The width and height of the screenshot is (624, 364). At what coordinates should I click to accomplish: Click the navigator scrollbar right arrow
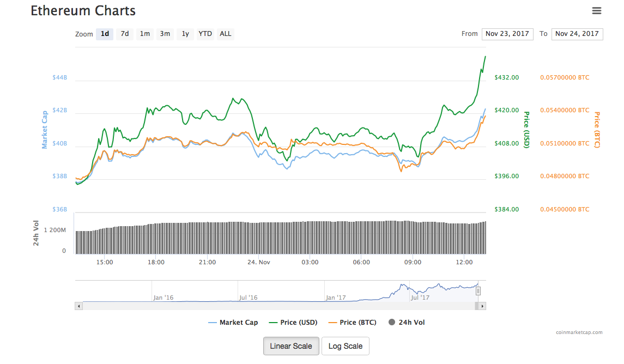[x=482, y=306]
